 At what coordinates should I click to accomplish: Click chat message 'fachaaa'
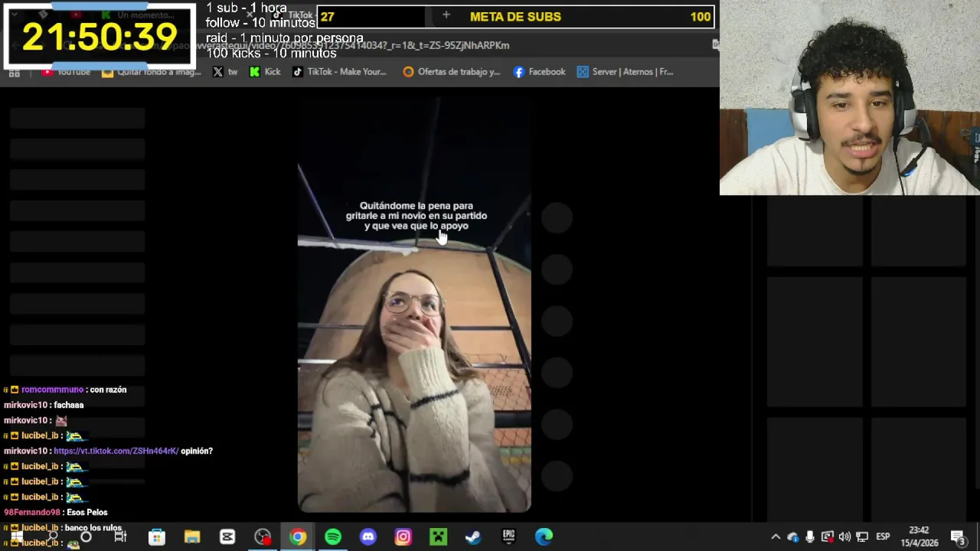click(x=69, y=405)
